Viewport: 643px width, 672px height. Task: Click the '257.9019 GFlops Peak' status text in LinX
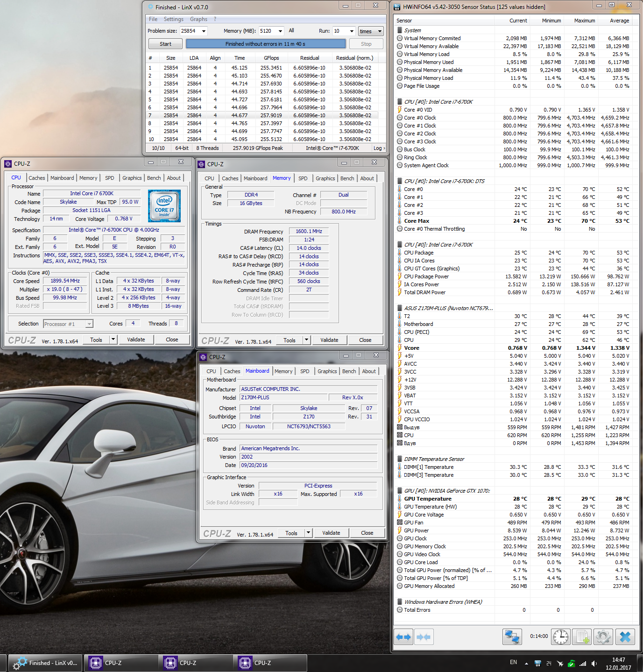click(258, 148)
